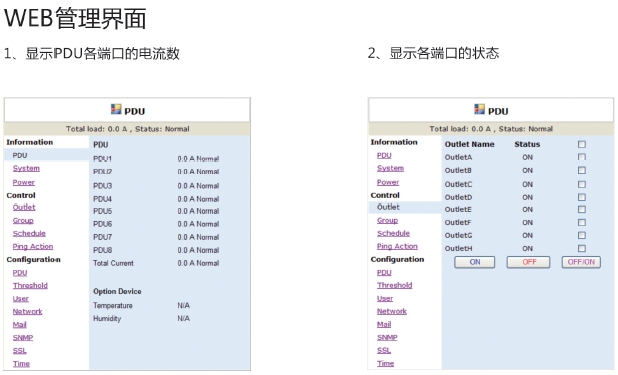Check the OutletG checkbox
This screenshot has width=618, height=375.
pos(582,235)
